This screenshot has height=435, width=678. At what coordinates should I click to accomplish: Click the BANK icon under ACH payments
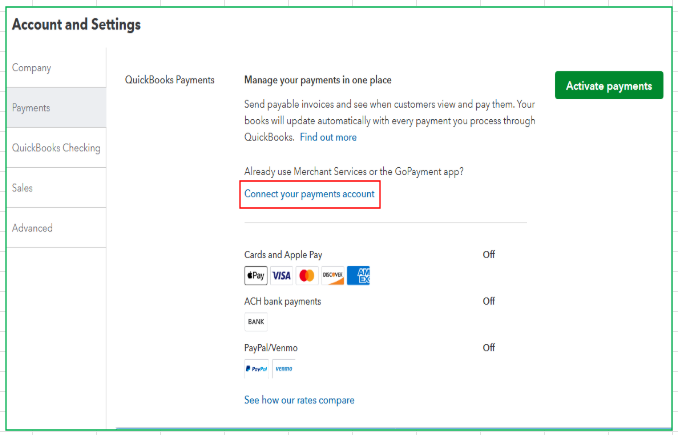pos(256,322)
